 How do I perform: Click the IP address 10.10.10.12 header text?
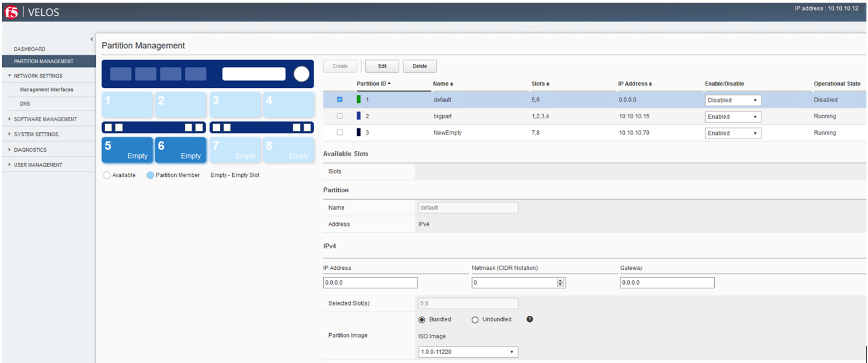827,8
